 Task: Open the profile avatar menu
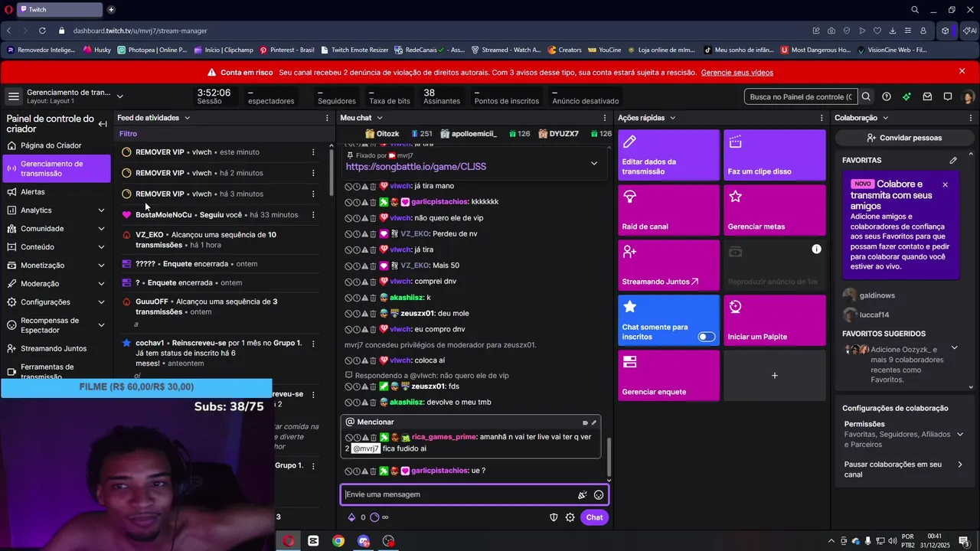[x=968, y=97]
